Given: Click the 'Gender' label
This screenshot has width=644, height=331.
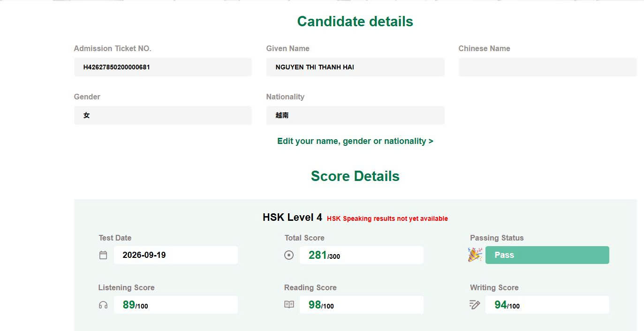Looking at the screenshot, I should coord(87,97).
